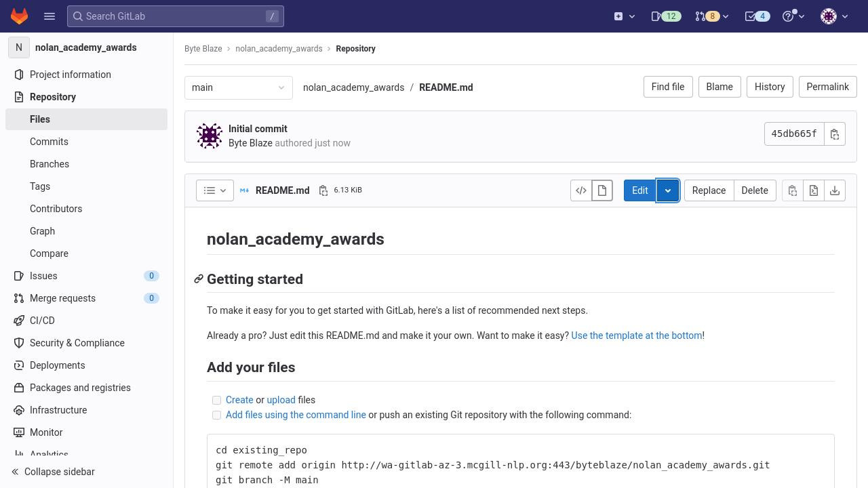Image resolution: width=868 pixels, height=488 pixels.
Task: Open merge requests counter dropdown showing 8
Action: point(711,16)
